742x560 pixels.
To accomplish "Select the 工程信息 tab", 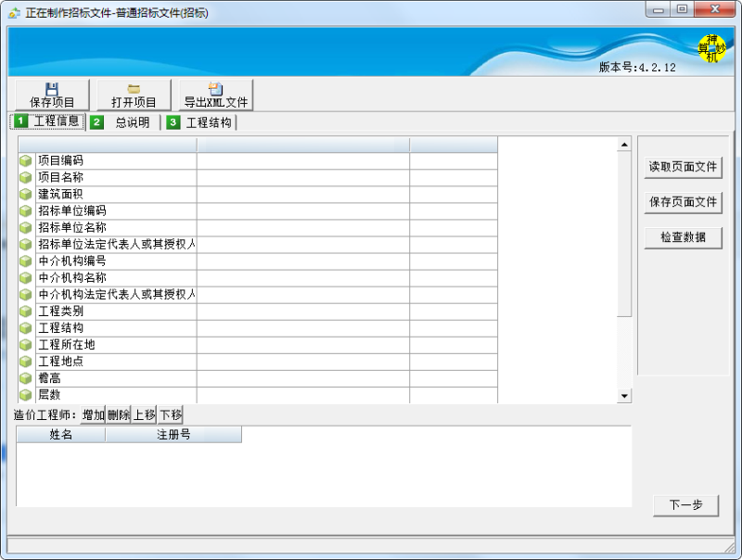I will pyautogui.click(x=47, y=121).
